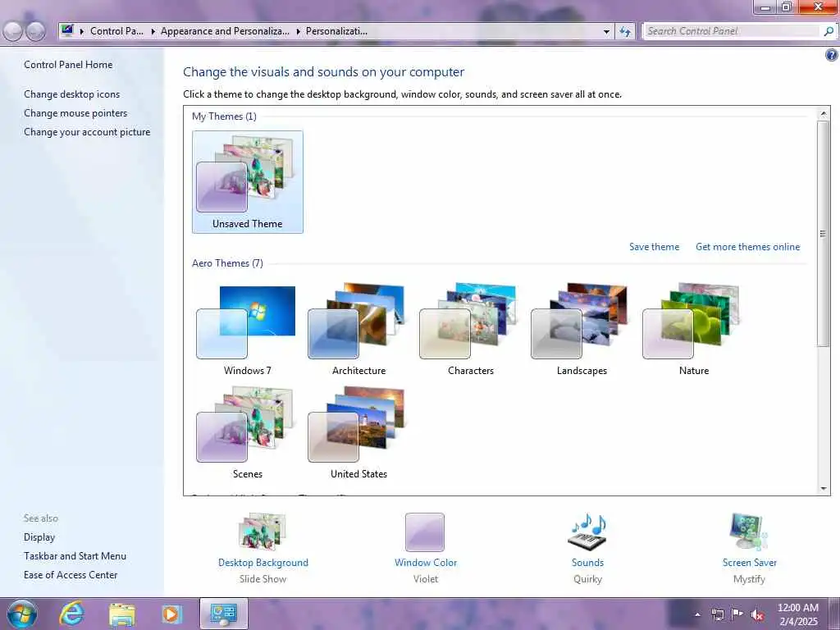Expand arrow after Control Panel breadcrumb
Viewport: 840px width, 630px height.
(x=153, y=32)
